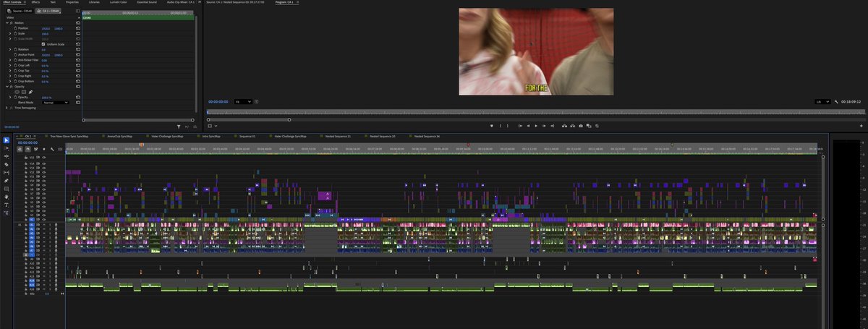Expand Time Remapping effect

(7, 108)
